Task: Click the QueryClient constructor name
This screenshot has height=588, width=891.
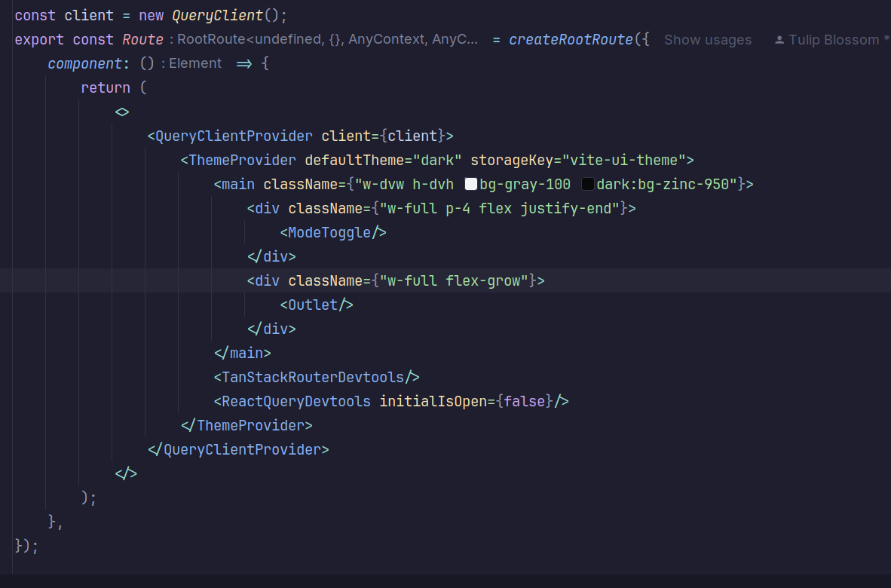Action: [x=218, y=15]
